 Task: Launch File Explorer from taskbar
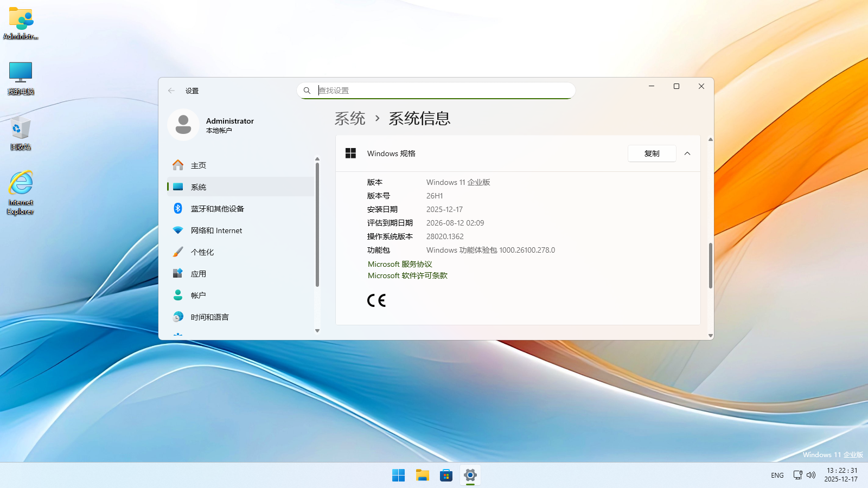[x=423, y=476]
